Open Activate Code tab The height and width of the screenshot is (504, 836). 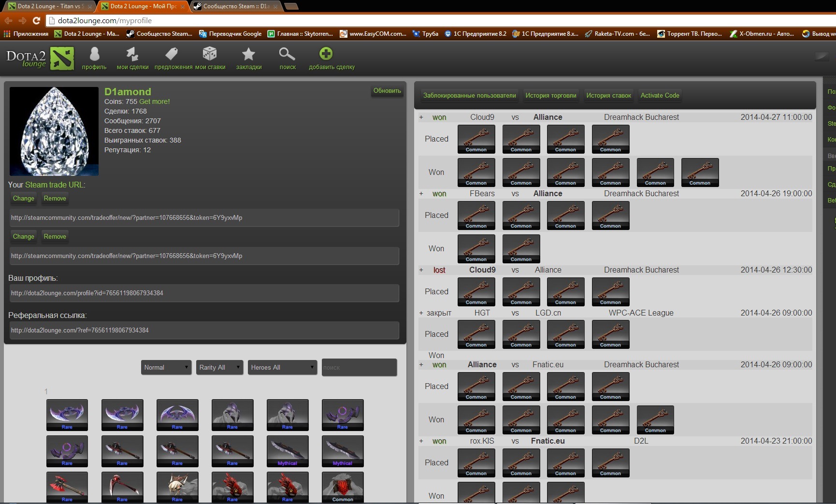[660, 96]
